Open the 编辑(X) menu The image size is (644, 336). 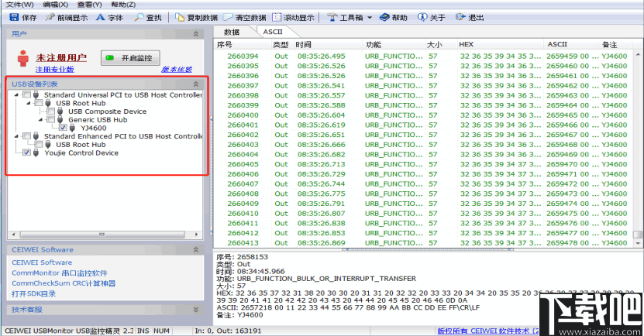pos(55,5)
